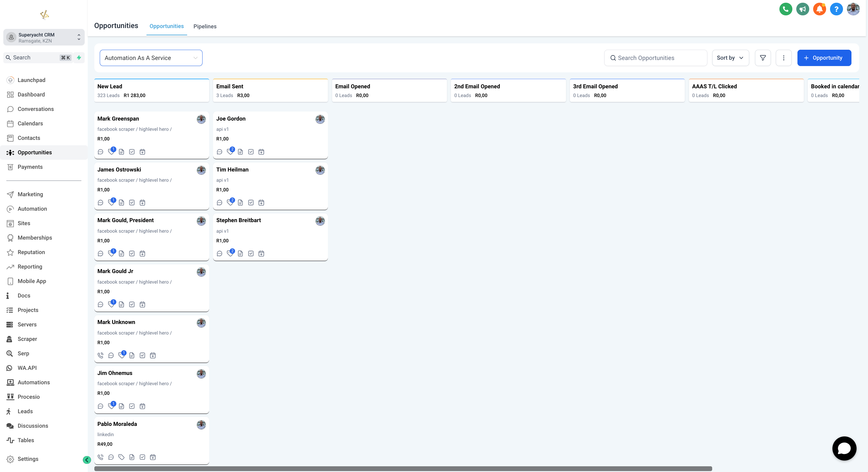Open conversation icon on Stephen Breitbart card
This screenshot has height=472, width=868.
pyautogui.click(x=219, y=254)
